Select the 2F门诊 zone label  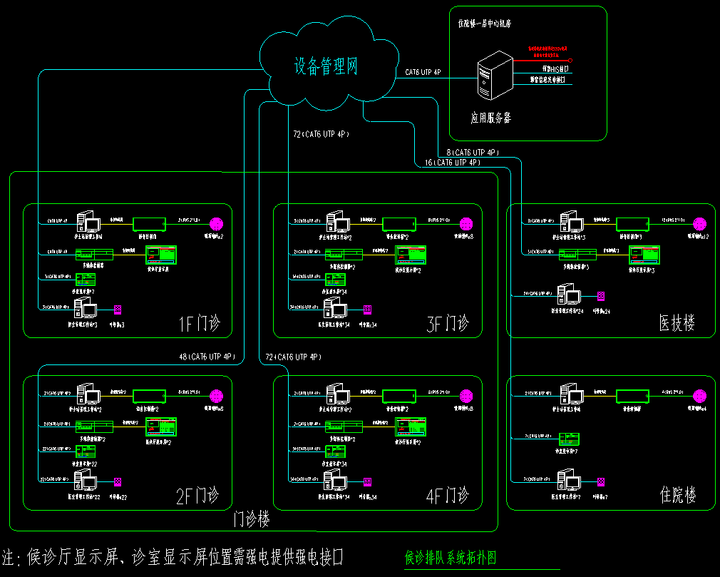click(x=197, y=496)
